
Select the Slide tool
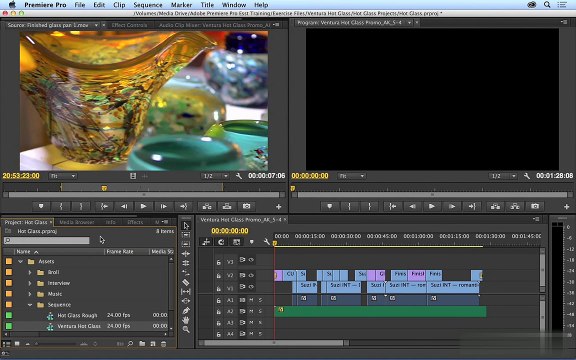point(186,301)
